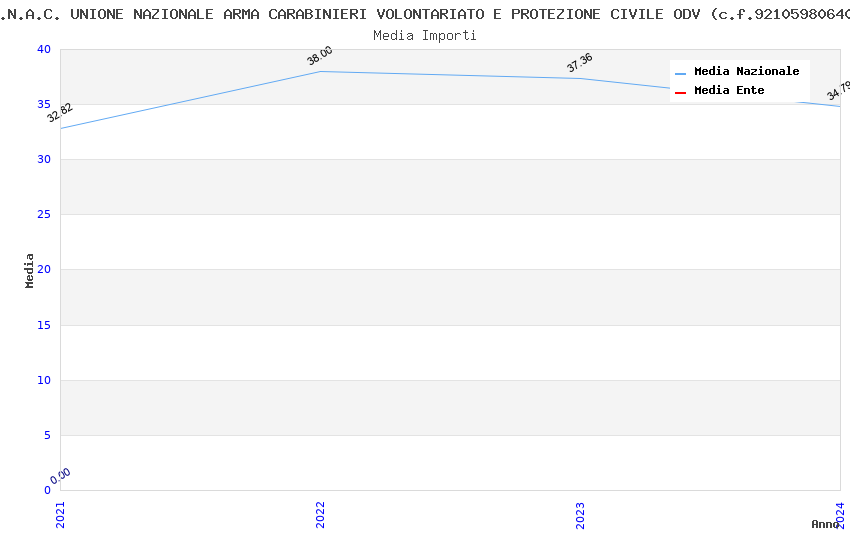Click the 5 tick on the y-axis

[47, 435]
